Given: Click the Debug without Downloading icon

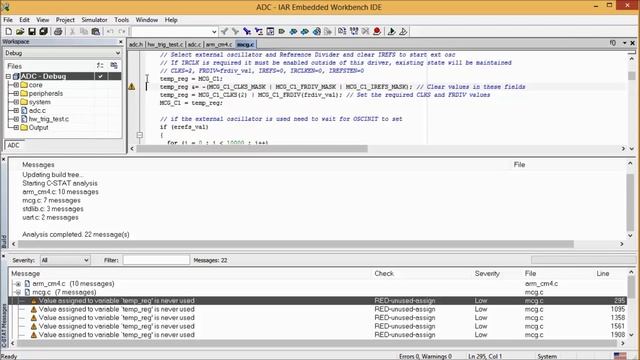Looking at the screenshot, I should pos(403,31).
